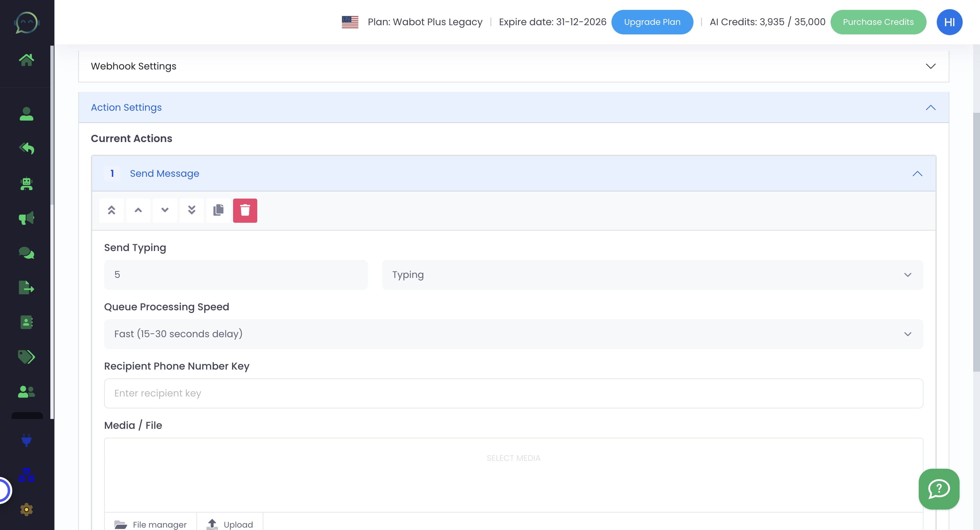Collapse the Send Message action panel
The image size is (980, 530).
click(917, 174)
